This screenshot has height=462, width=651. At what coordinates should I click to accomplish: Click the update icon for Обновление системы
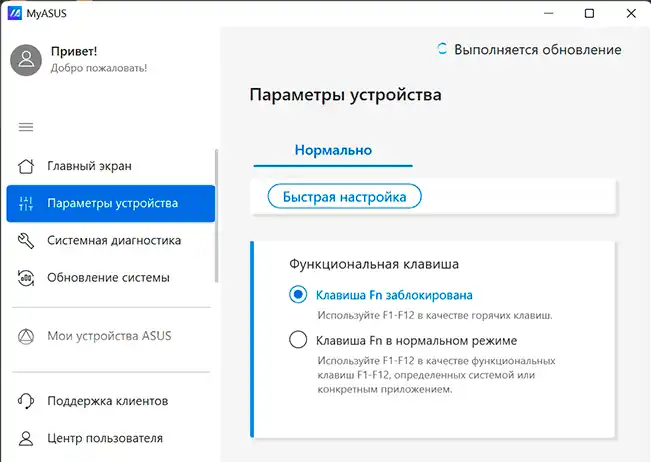(x=27, y=277)
